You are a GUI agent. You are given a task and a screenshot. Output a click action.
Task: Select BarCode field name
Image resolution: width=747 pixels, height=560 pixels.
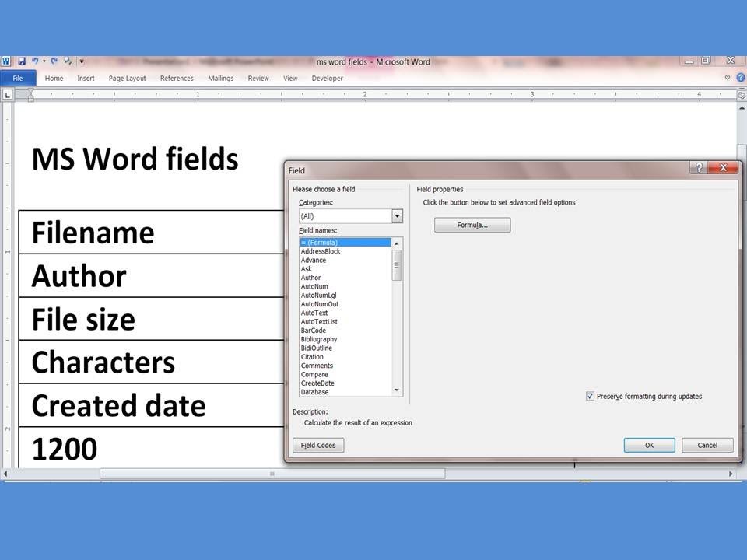coord(345,331)
